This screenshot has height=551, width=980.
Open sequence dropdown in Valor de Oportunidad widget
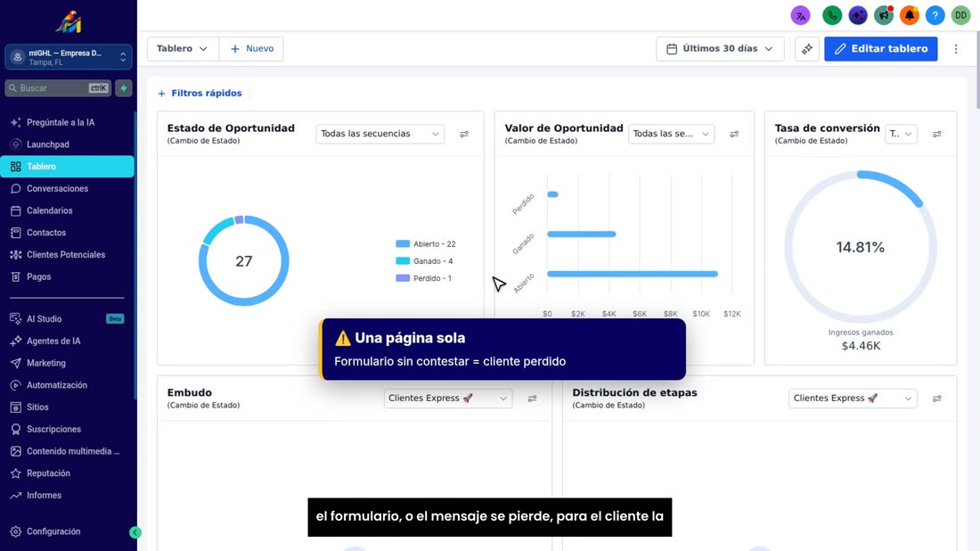click(x=671, y=134)
